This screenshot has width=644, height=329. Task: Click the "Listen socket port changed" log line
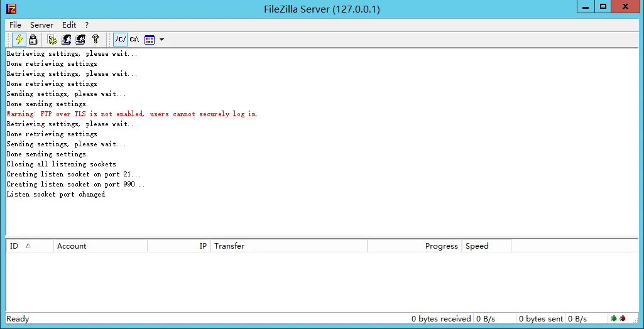[56, 195]
